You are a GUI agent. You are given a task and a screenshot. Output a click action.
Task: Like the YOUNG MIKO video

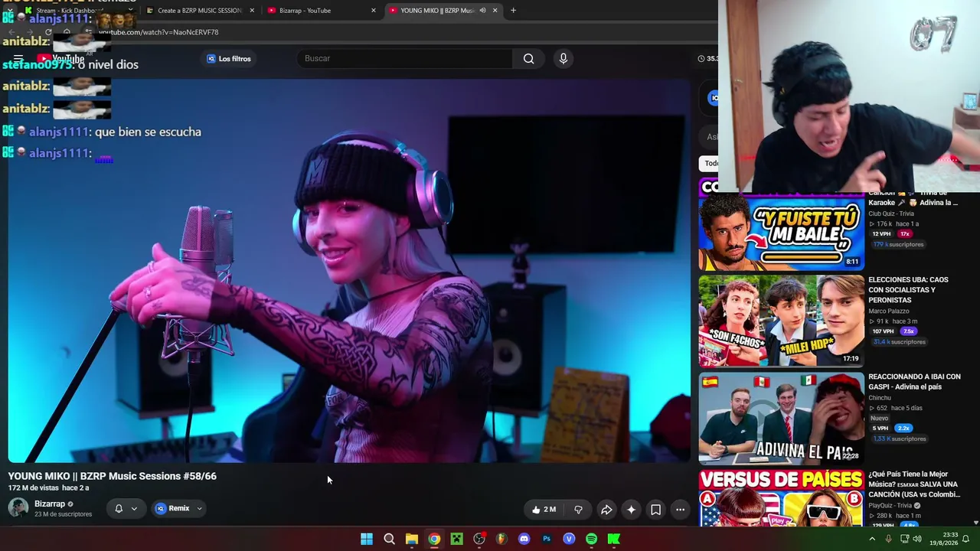click(x=544, y=510)
